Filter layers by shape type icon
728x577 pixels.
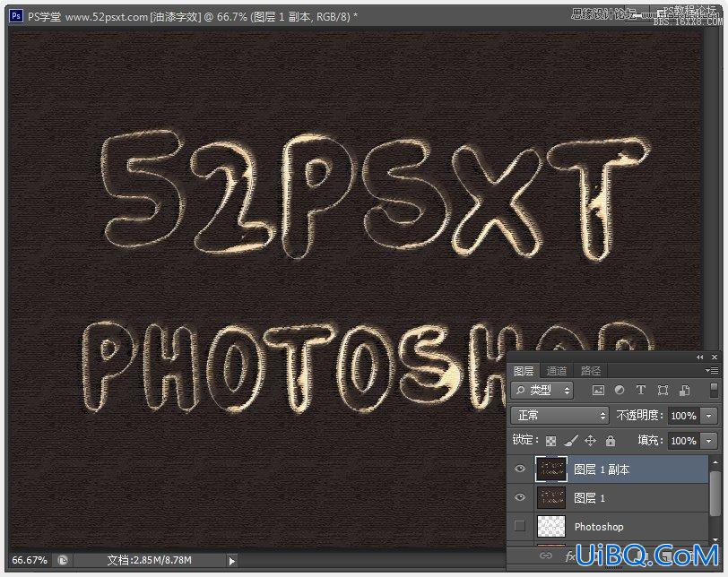point(663,391)
